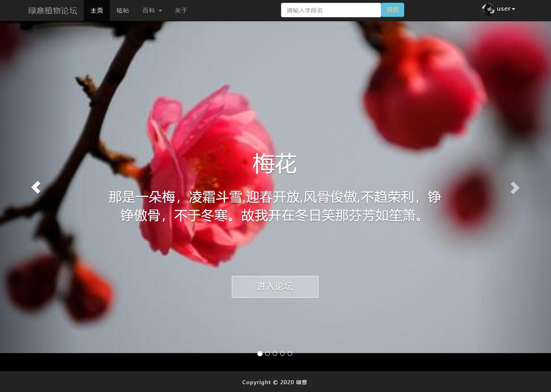551x392 pixels.
Task: Click the search input field
Action: click(x=331, y=10)
